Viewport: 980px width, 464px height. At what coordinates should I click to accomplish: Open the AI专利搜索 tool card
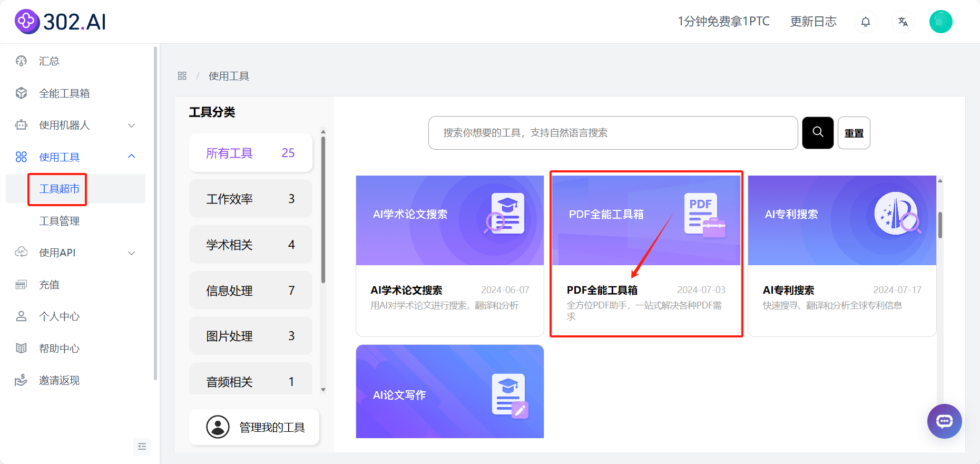coord(842,256)
